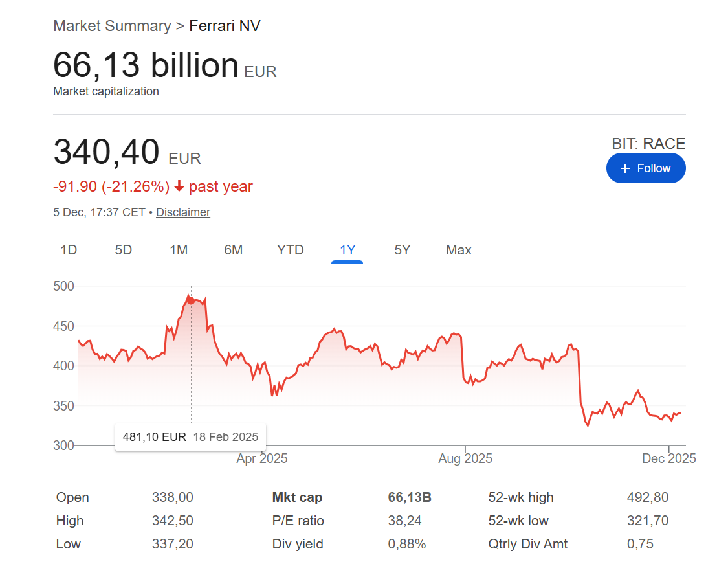728x564 pixels.
Task: Click the Follow button
Action: coord(645,168)
